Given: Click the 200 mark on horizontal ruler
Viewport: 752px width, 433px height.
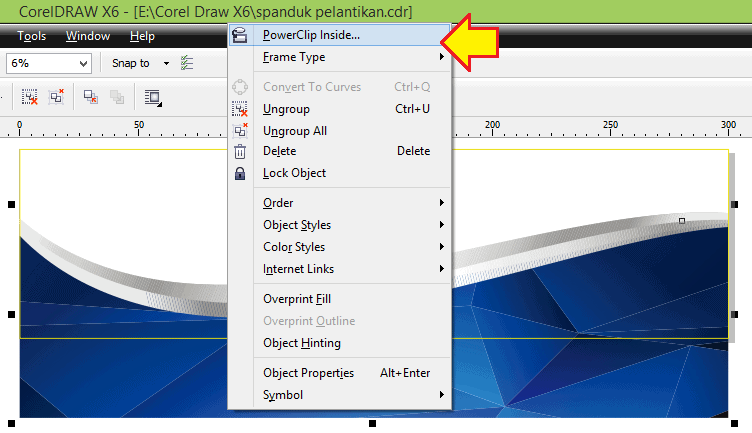Looking at the screenshot, I should (x=492, y=125).
